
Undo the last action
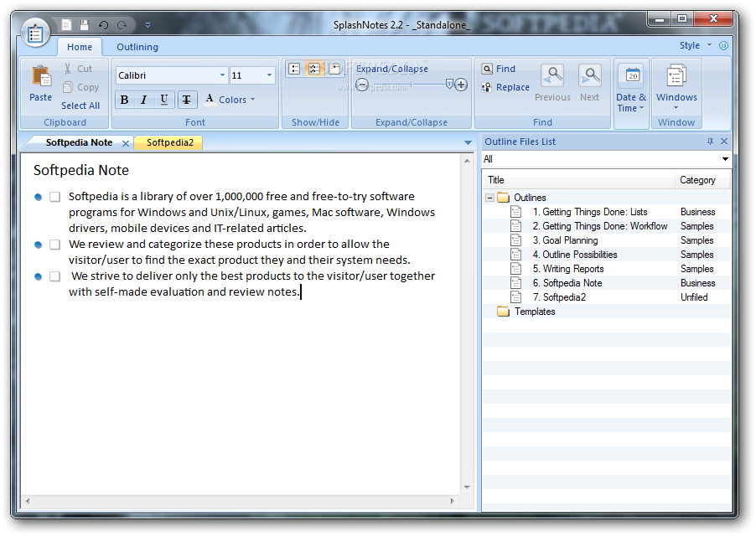tap(103, 24)
